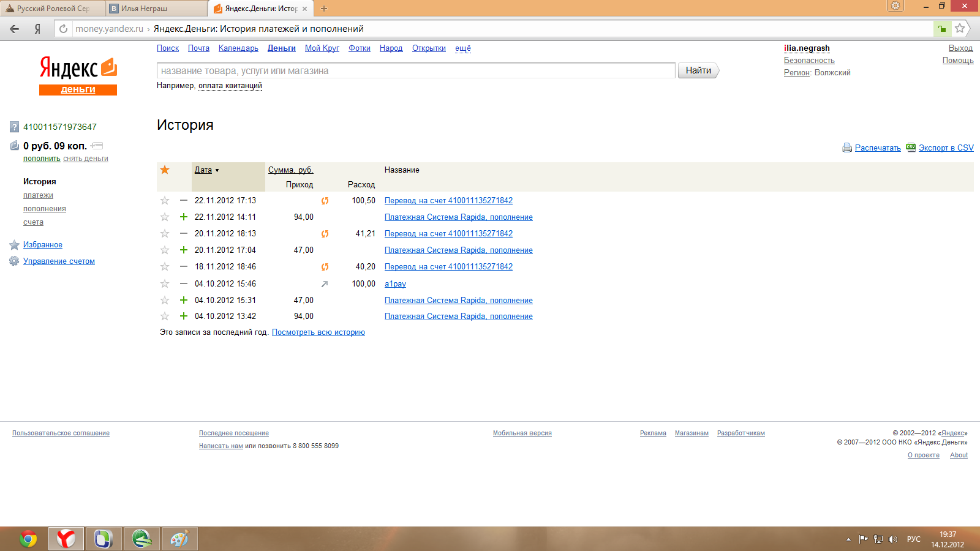Click the Yandex Dengi logo
Viewport: 980px width, 551px height.
tap(78, 76)
